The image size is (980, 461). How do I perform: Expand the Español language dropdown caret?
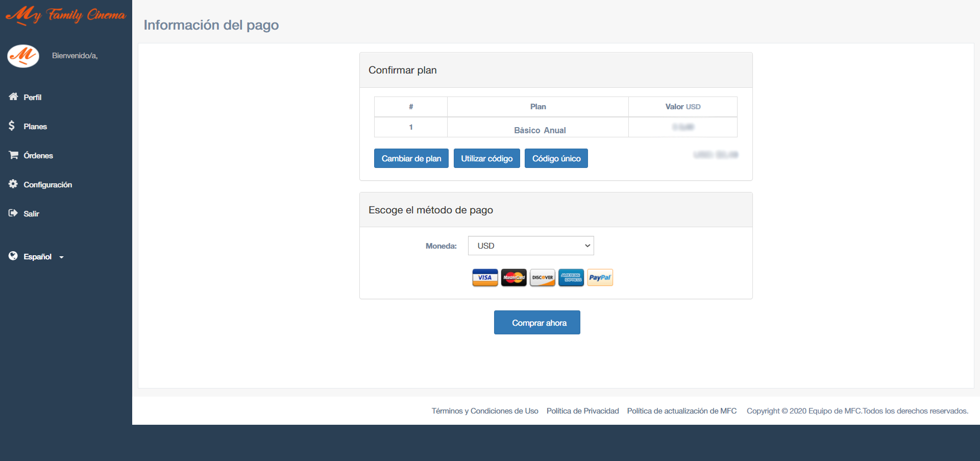click(61, 257)
